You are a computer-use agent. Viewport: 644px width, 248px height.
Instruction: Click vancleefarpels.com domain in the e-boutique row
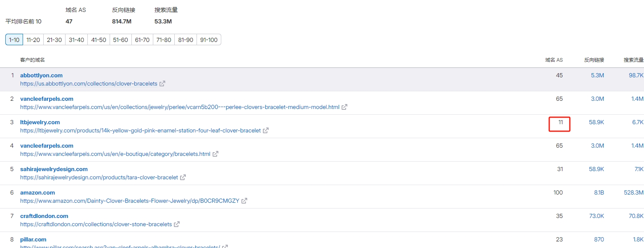pos(47,146)
